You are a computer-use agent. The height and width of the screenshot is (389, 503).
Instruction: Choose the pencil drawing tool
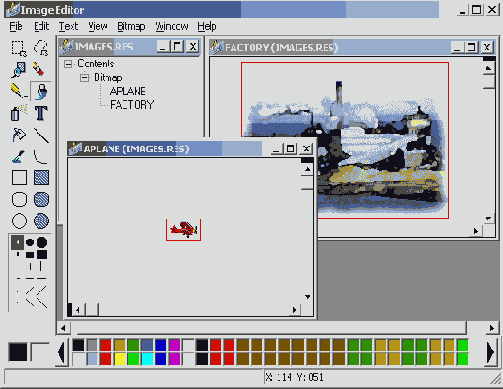coord(19,91)
